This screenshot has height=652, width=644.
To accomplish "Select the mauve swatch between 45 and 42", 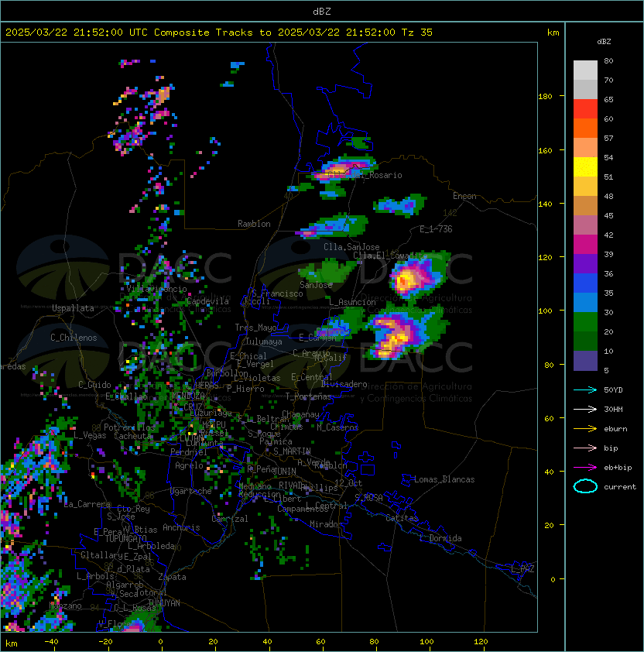I will click(585, 225).
